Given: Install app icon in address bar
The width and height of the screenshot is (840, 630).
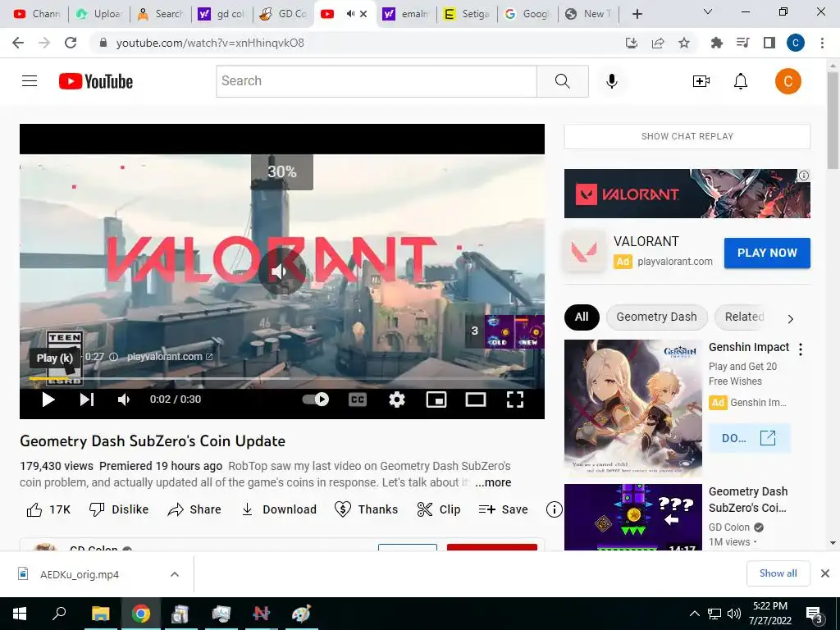Looking at the screenshot, I should pyautogui.click(x=632, y=43).
